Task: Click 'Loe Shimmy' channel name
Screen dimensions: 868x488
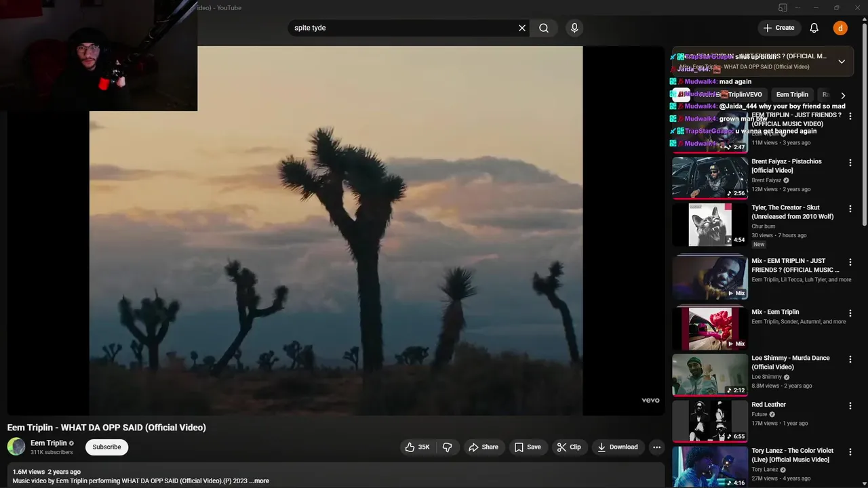Action: point(767,377)
